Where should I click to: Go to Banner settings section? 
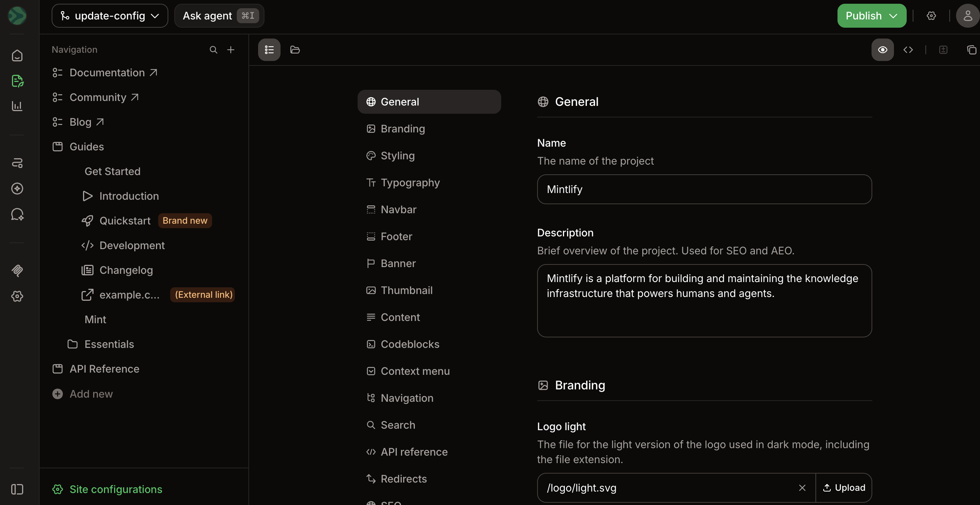[x=429, y=263]
